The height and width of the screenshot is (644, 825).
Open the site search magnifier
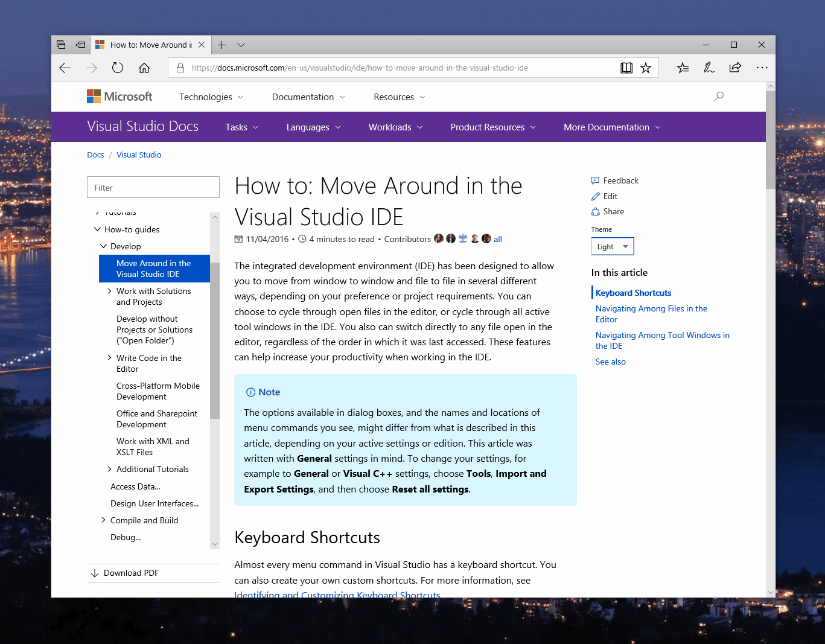coord(718,97)
